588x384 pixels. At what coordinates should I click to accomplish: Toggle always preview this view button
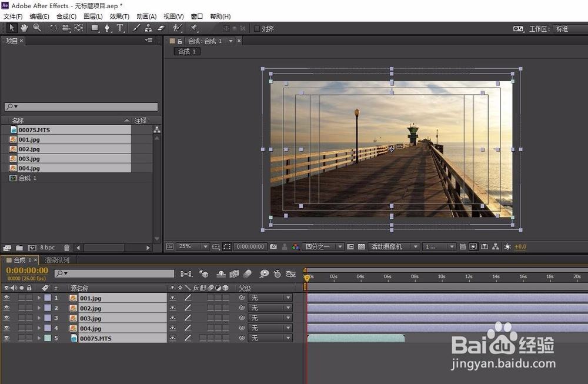[170, 246]
